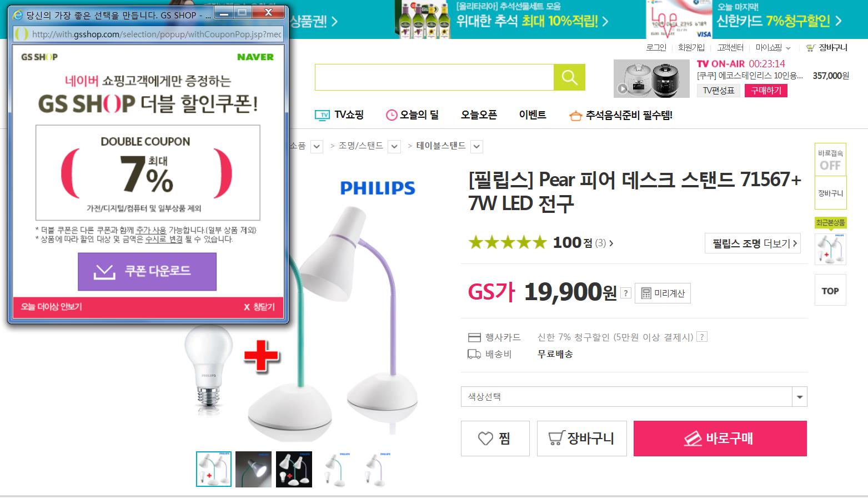Open 필립스 조명 더보기 link
The image size is (868, 498).
pyautogui.click(x=752, y=243)
